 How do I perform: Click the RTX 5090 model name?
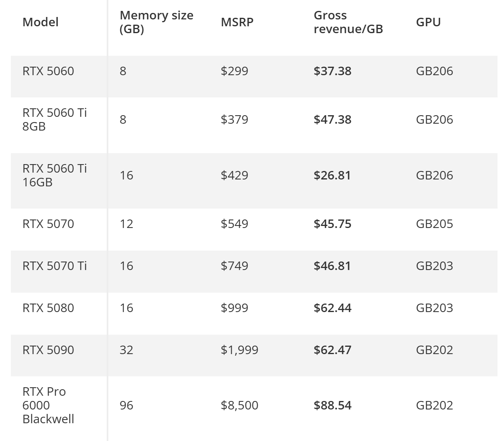pyautogui.click(x=48, y=350)
